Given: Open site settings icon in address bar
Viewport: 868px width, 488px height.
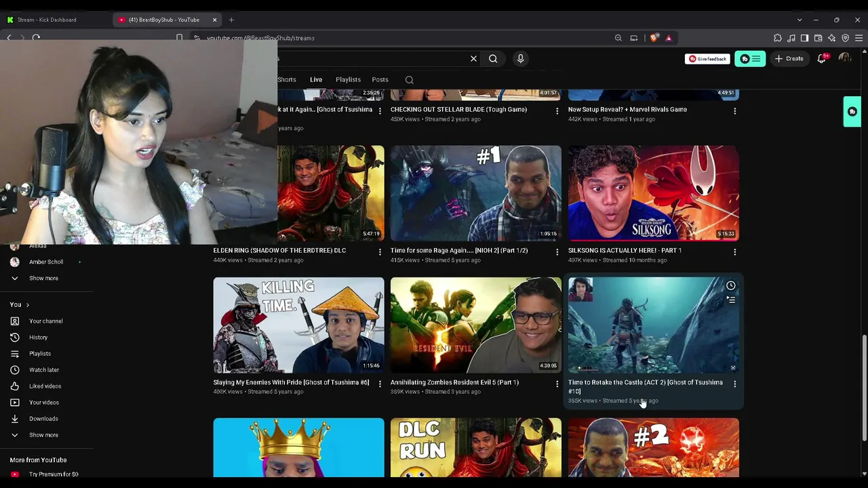Looking at the screenshot, I should [x=195, y=38].
